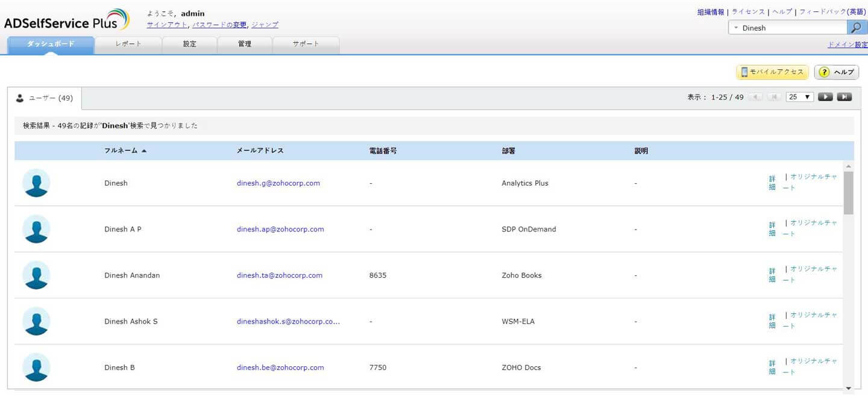This screenshot has width=868, height=400.
Task: Jump to last page of results
Action: pos(844,97)
